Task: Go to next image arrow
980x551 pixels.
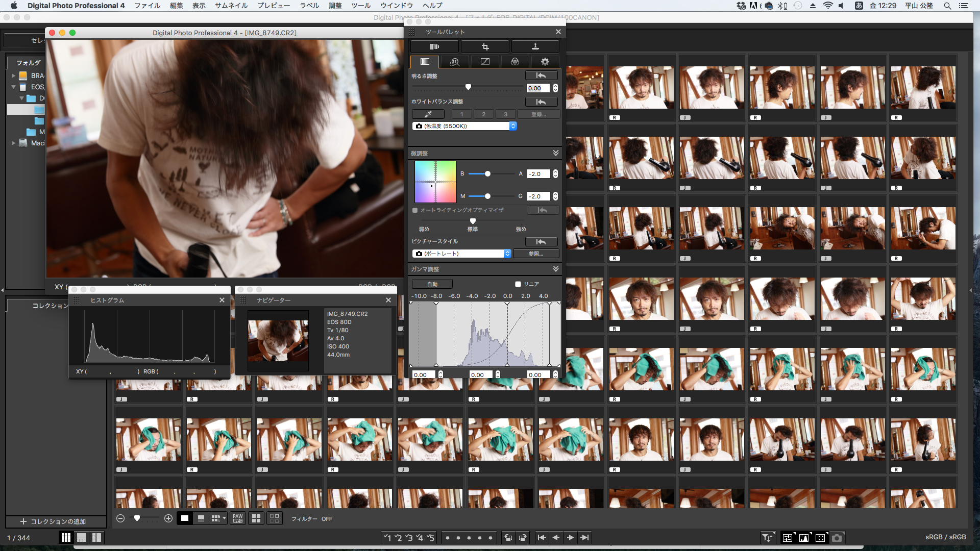Action: tap(571, 537)
